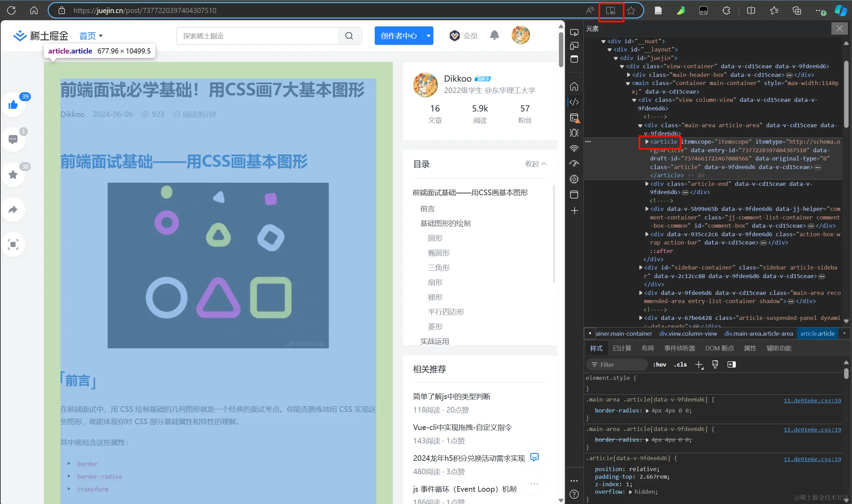Open the 事件侦听器 tab

(679, 348)
